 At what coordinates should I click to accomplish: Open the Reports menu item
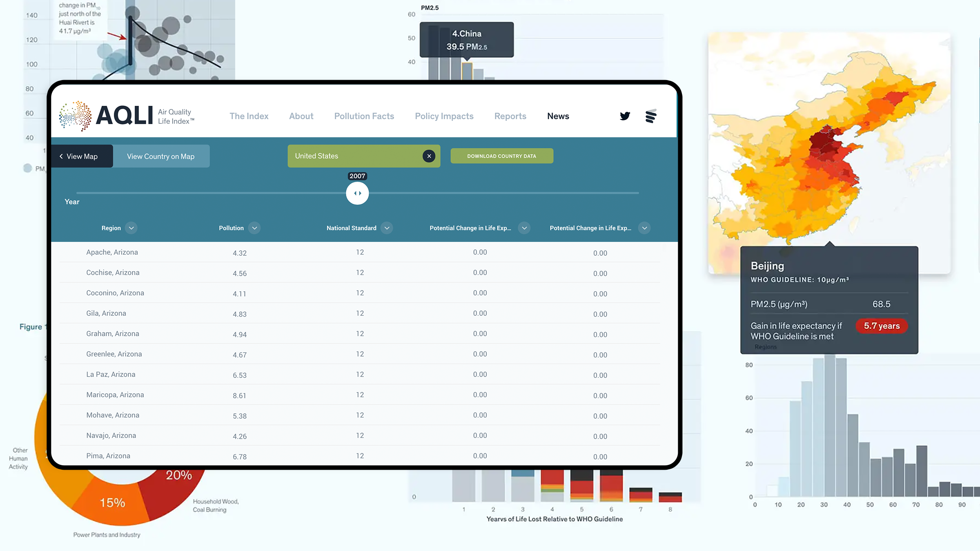click(510, 116)
